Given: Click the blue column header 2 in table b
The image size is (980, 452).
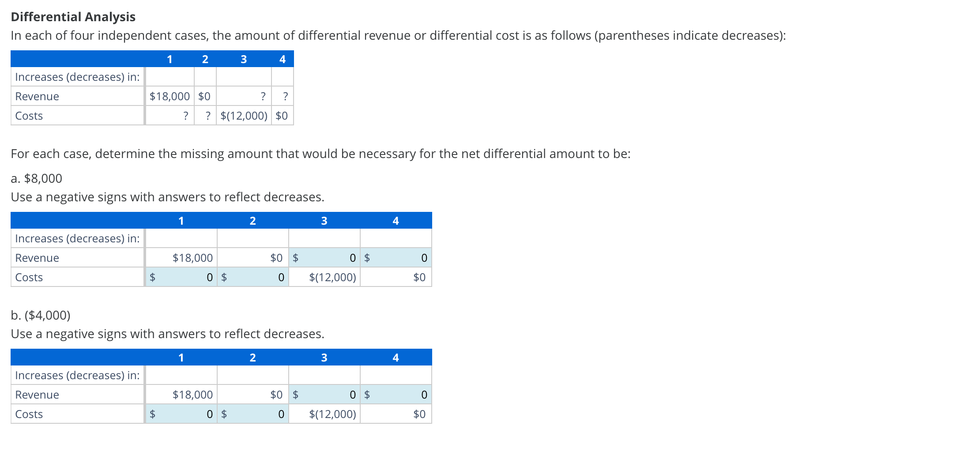Looking at the screenshot, I should pos(253,358).
